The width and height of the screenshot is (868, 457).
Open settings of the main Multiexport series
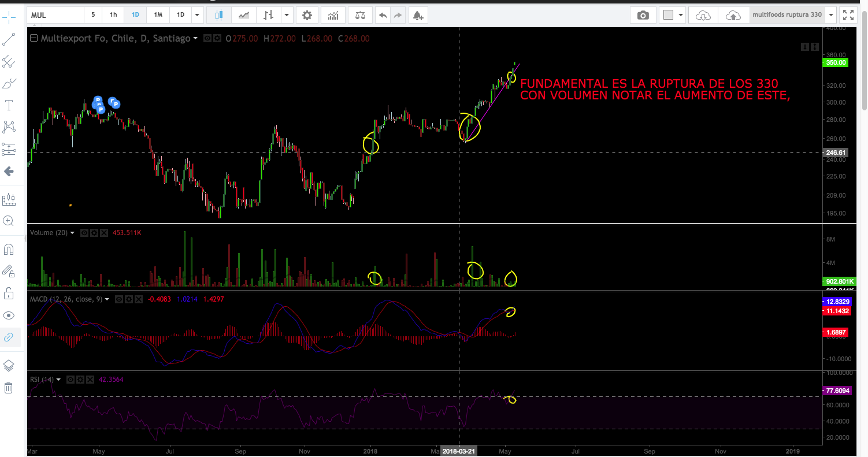tap(217, 39)
